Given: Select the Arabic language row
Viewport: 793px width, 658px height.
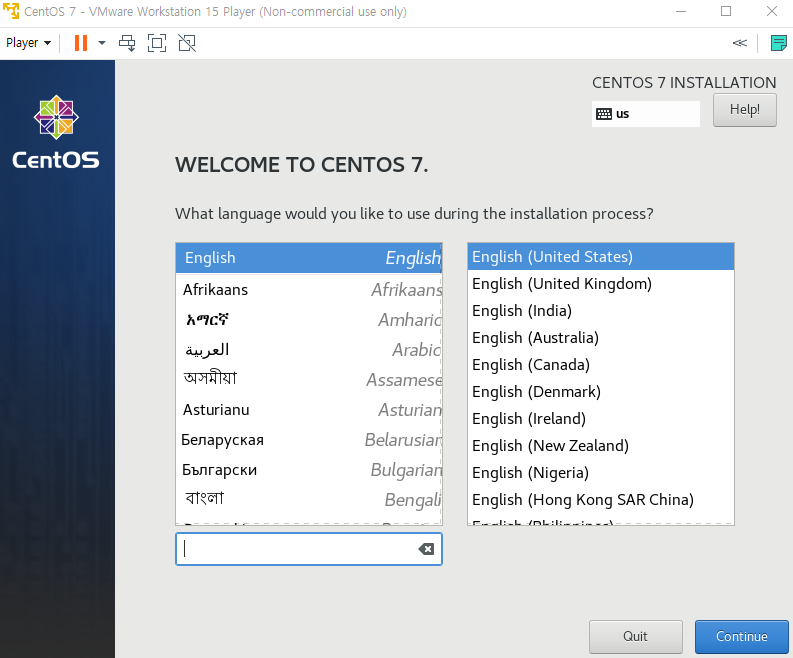Looking at the screenshot, I should [309, 349].
